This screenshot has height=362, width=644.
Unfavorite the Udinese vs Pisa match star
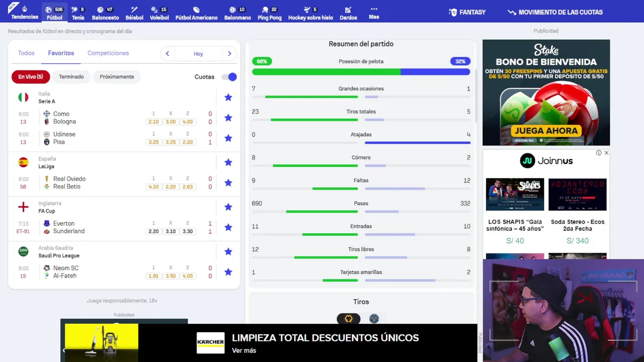click(228, 138)
